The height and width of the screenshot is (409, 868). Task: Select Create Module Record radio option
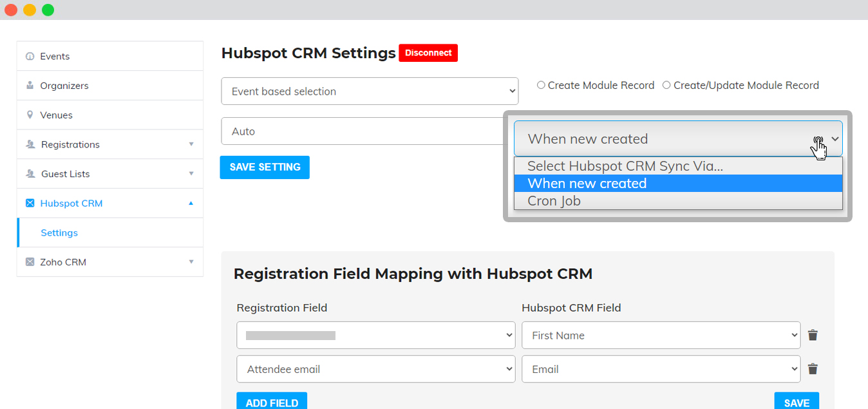[541, 85]
